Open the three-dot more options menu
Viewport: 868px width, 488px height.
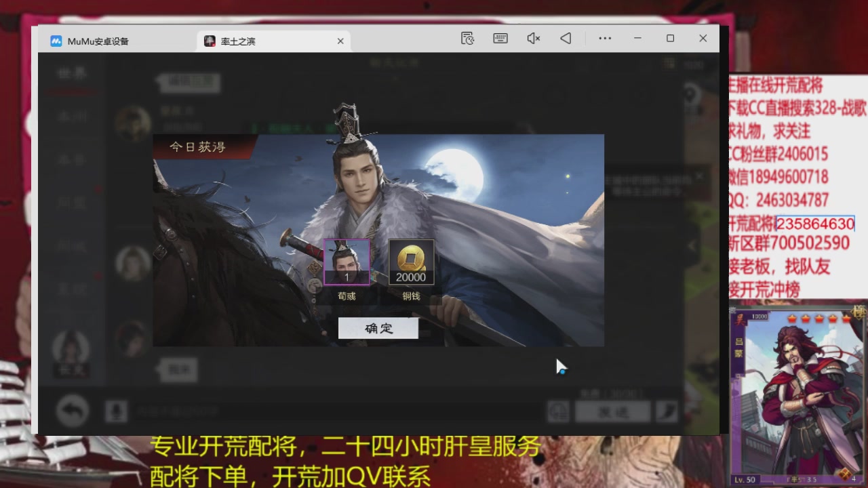pos(605,39)
